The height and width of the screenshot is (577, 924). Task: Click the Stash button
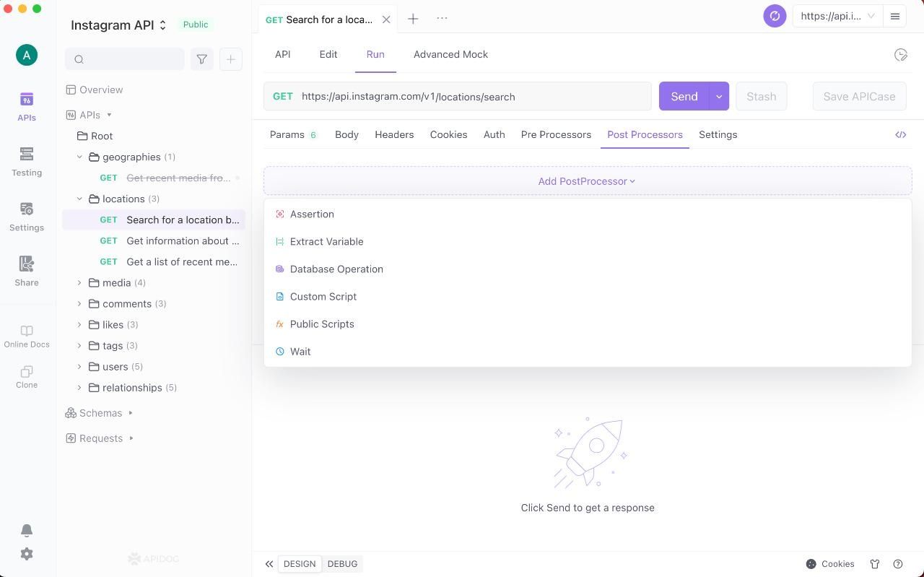[x=762, y=97]
